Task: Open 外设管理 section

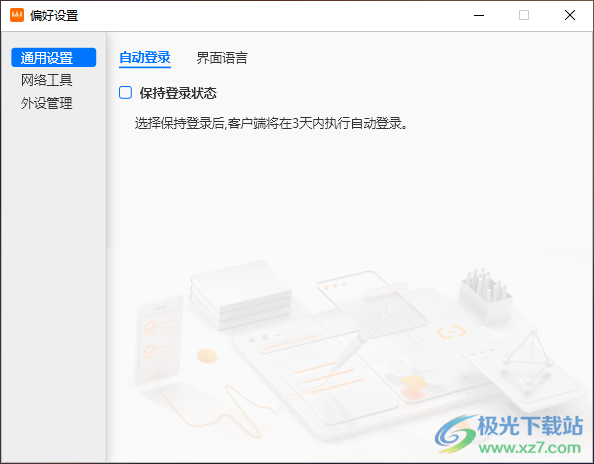Action: 47,103
